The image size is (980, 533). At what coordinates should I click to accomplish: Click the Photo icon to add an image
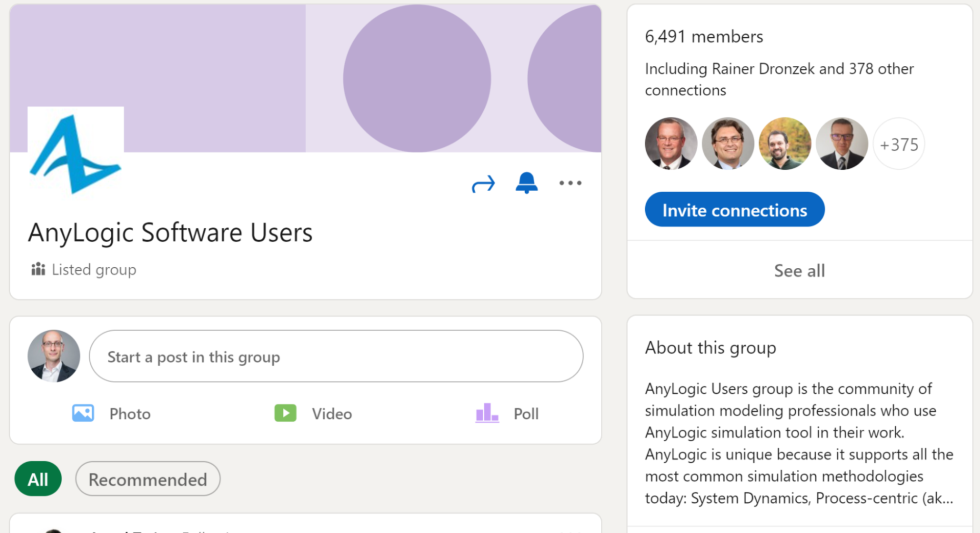tap(83, 413)
